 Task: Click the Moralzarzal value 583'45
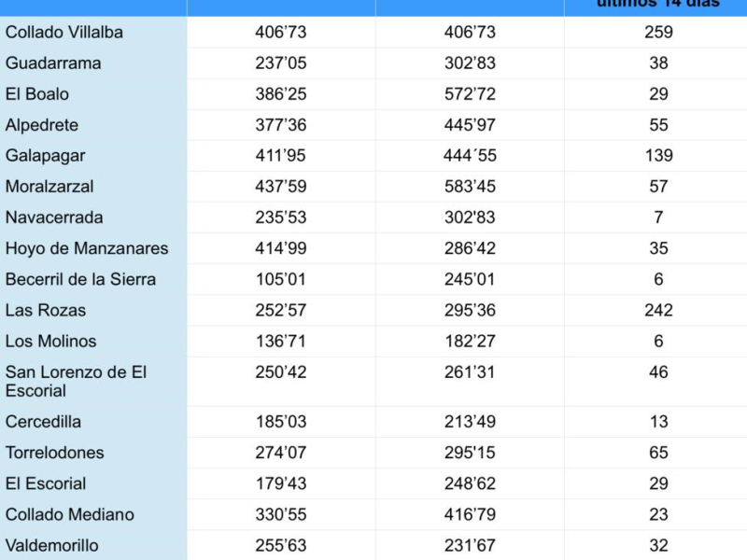tap(470, 187)
